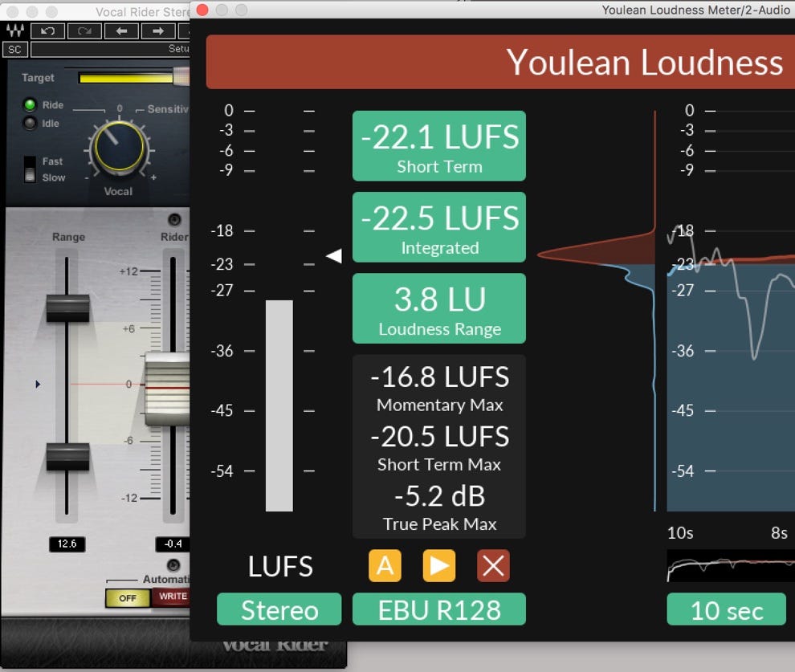The width and height of the screenshot is (795, 672).
Task: Go to previous preset with left arrow
Action: click(121, 31)
